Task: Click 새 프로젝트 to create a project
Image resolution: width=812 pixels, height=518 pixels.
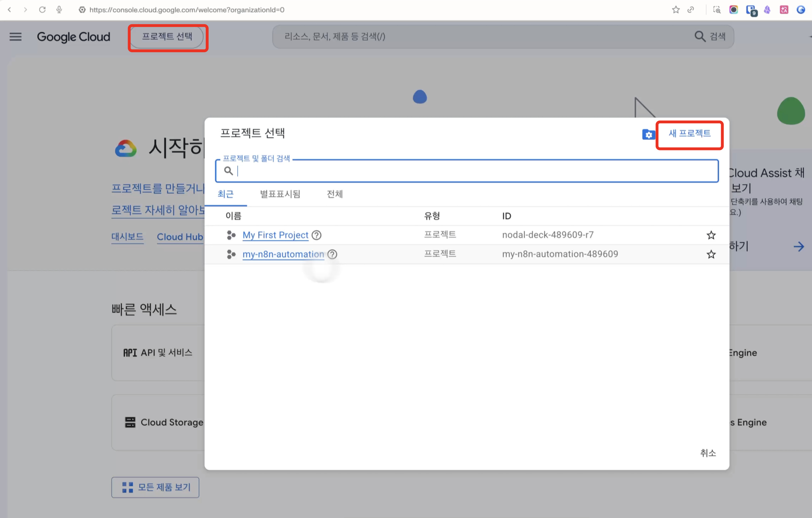Action: tap(689, 133)
